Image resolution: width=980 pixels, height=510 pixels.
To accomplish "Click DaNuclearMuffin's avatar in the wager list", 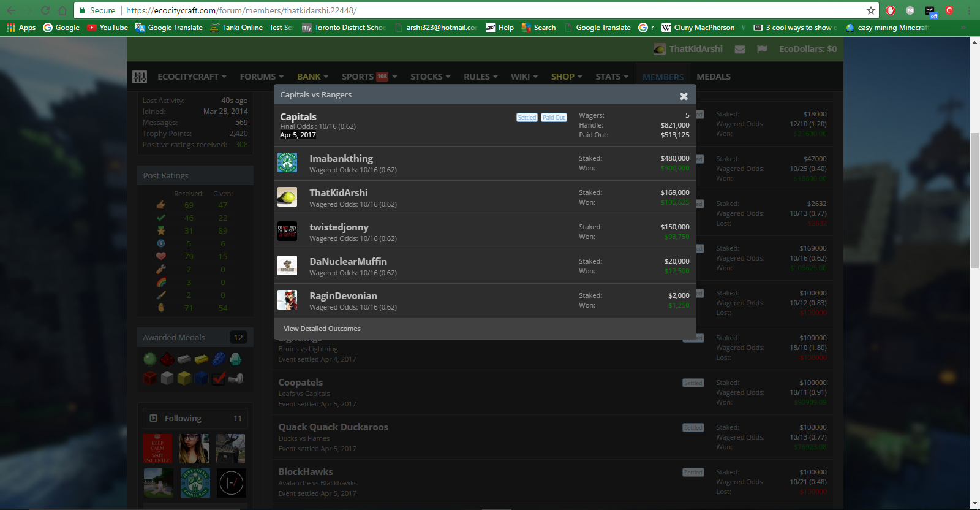I will click(x=287, y=265).
